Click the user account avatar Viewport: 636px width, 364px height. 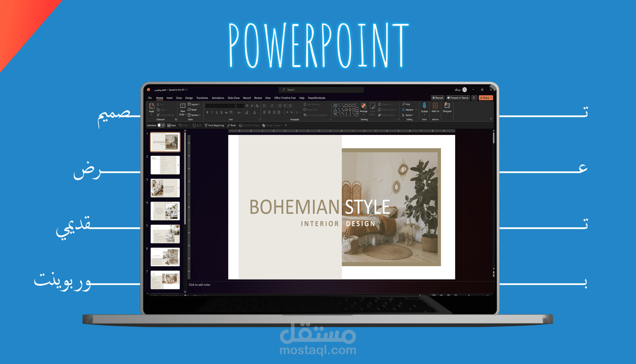(464, 90)
